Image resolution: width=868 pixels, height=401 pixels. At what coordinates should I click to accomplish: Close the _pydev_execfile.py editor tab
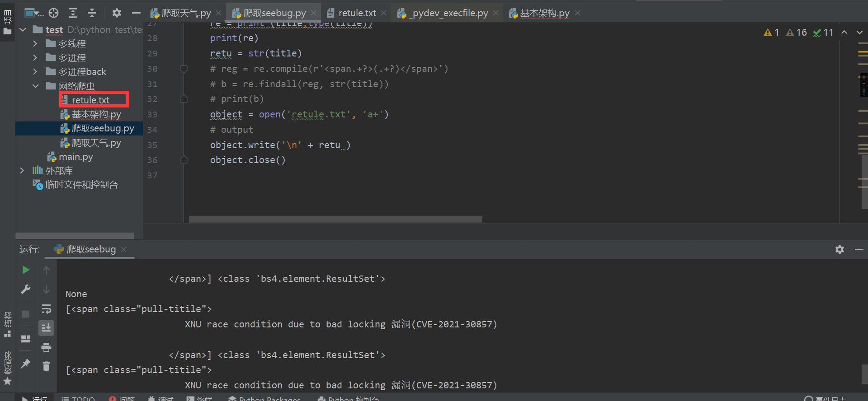click(x=496, y=13)
